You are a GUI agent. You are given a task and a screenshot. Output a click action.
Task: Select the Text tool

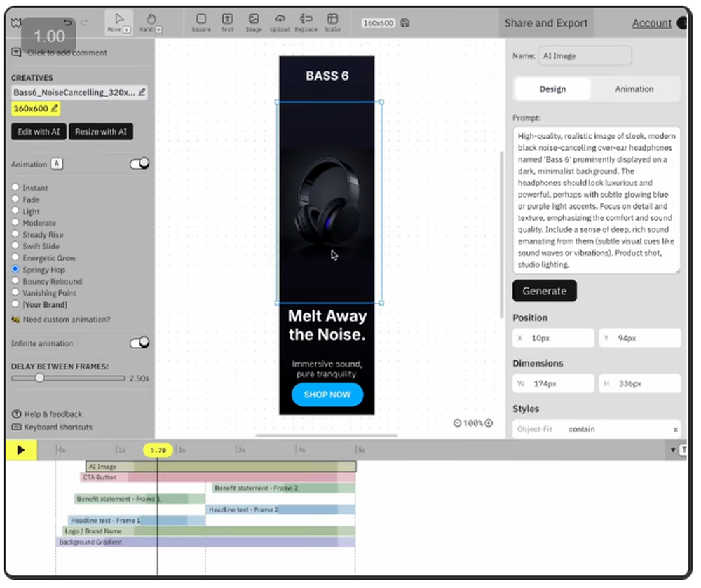point(227,22)
